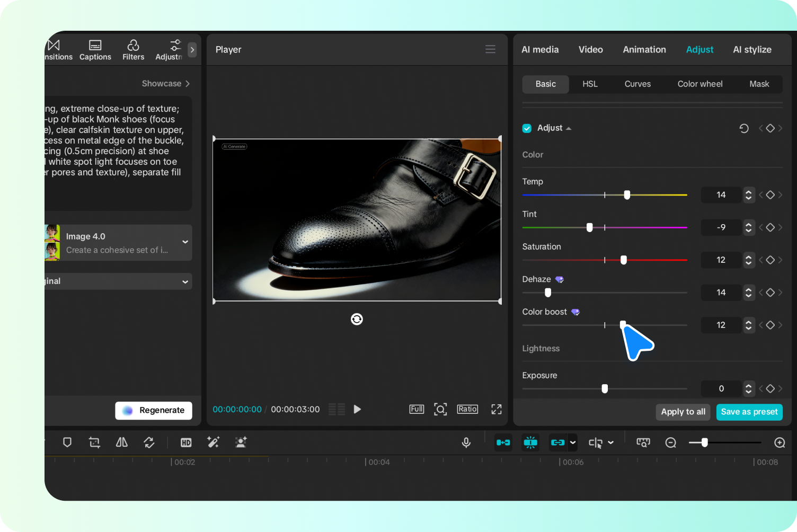The image size is (797, 532).
Task: Apply the magic wand auto-enhance tool
Action: coord(214,442)
